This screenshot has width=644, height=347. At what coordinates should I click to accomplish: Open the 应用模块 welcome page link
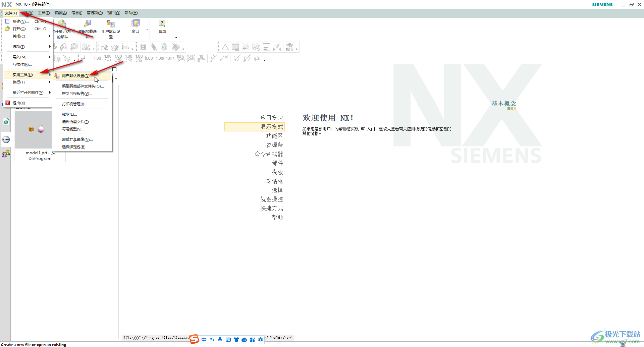pos(272,118)
